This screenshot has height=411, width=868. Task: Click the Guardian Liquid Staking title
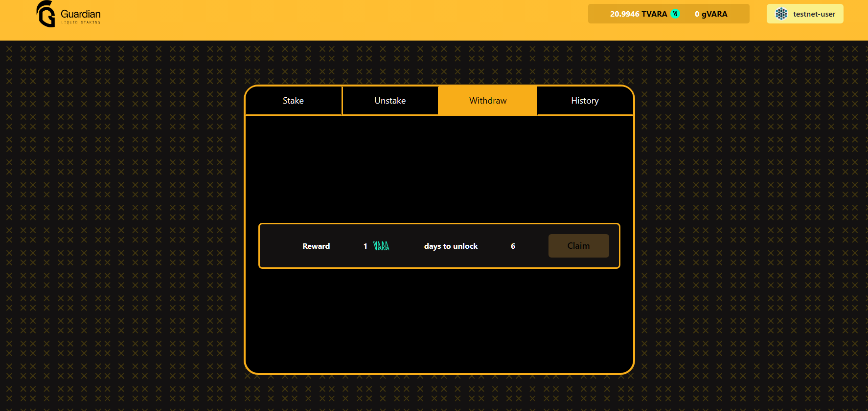[81, 16]
